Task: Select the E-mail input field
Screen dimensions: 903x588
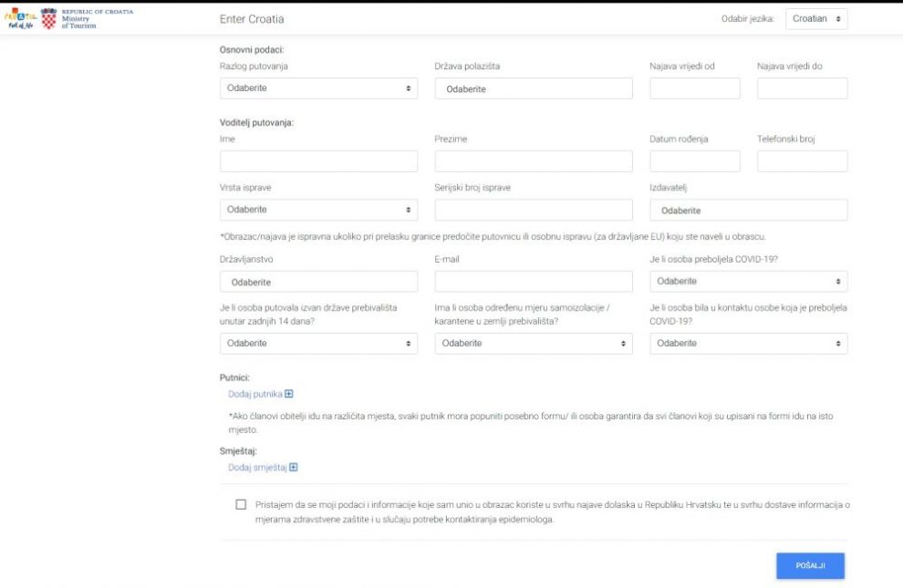Action: click(x=534, y=282)
